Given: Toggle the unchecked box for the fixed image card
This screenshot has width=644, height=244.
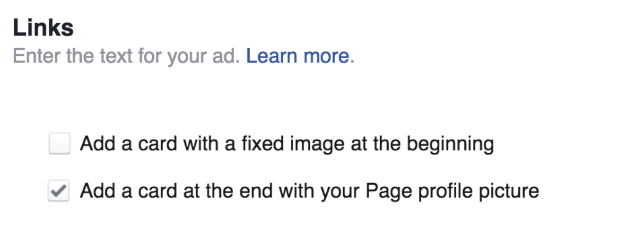Looking at the screenshot, I should tap(60, 144).
